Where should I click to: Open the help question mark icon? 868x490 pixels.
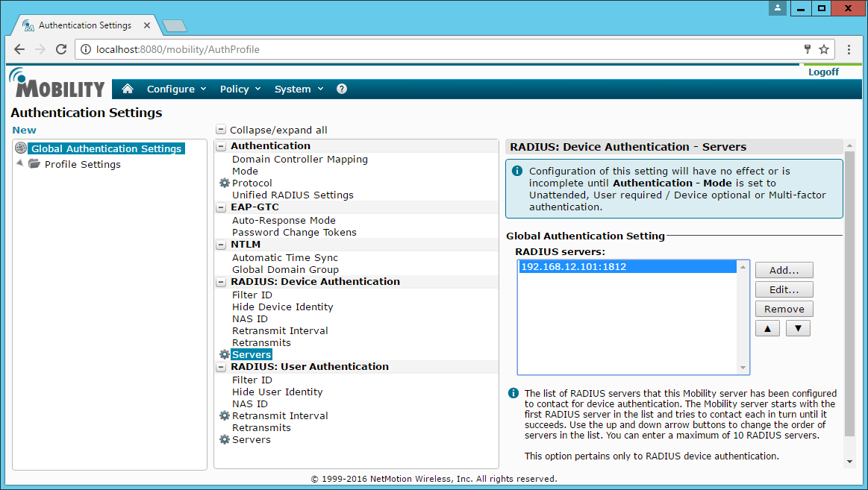342,89
